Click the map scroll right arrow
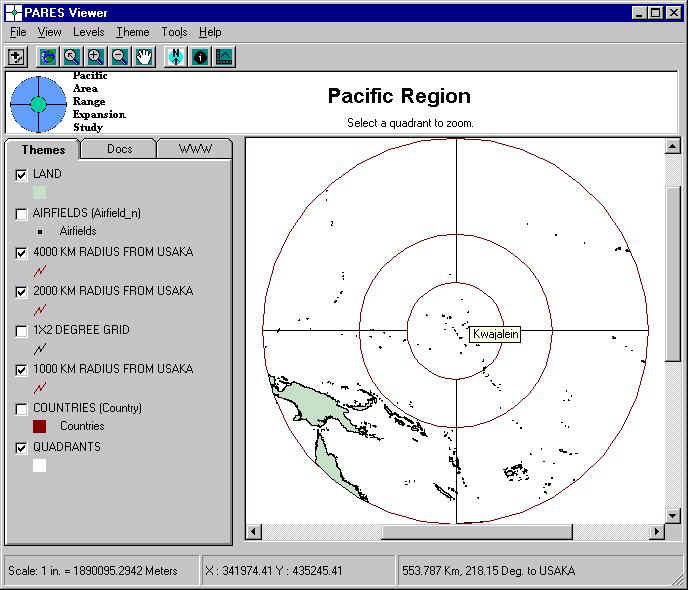Image resolution: width=688 pixels, height=590 pixels. [656, 532]
